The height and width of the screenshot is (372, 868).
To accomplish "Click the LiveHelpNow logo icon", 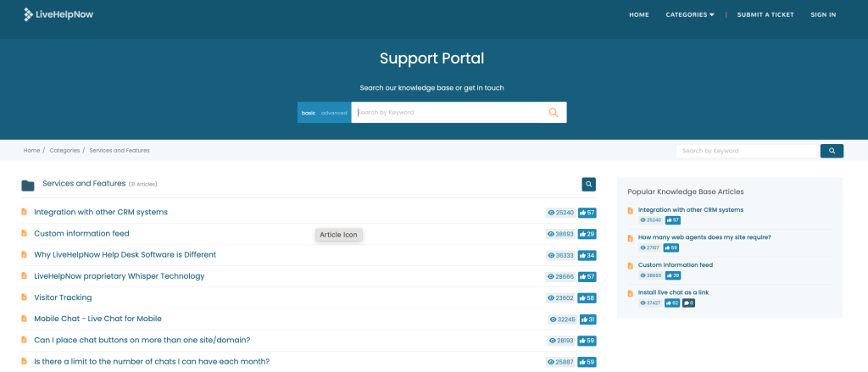I will 30,14.
